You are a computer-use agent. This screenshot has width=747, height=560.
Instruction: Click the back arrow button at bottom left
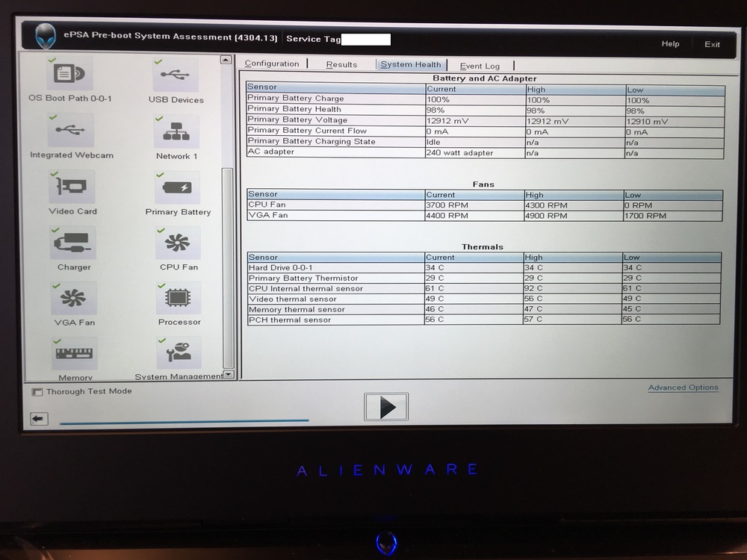coord(40,419)
